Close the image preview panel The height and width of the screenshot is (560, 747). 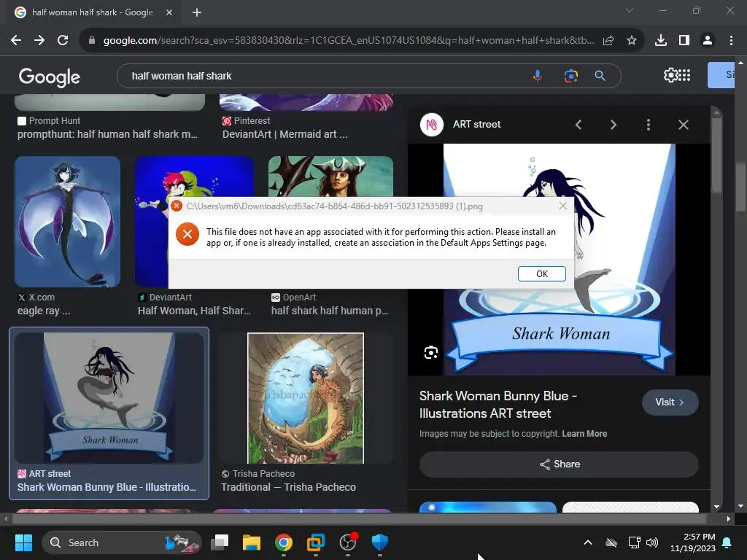[683, 125]
